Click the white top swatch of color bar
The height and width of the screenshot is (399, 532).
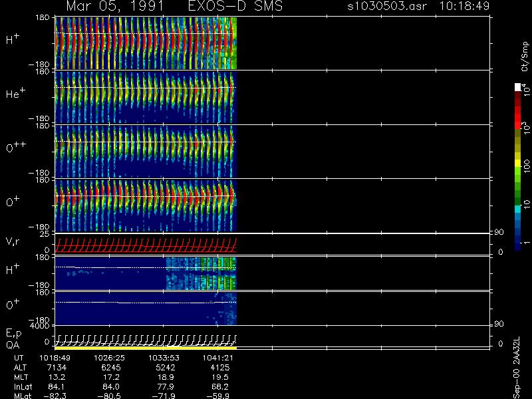pos(517,87)
